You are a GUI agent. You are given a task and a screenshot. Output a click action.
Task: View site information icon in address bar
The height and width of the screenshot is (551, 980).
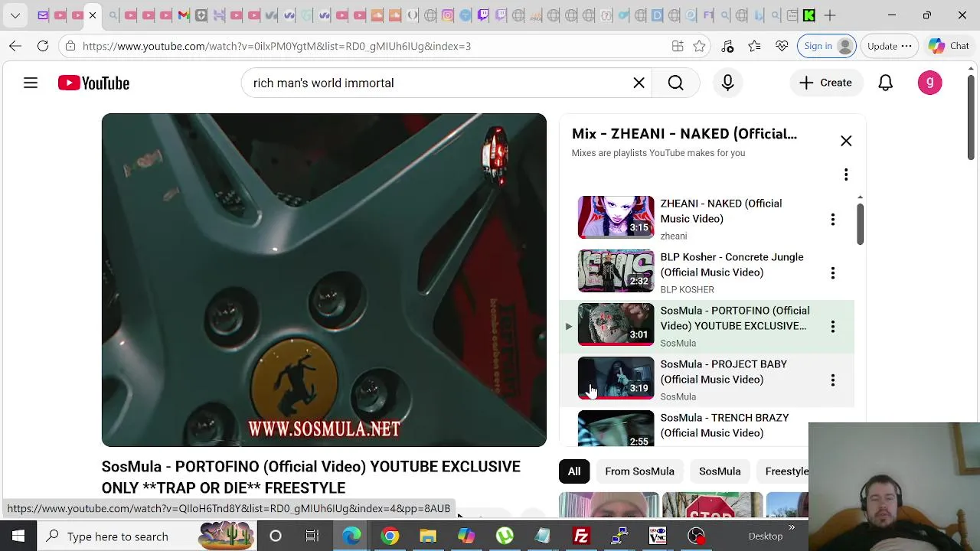coord(70,46)
